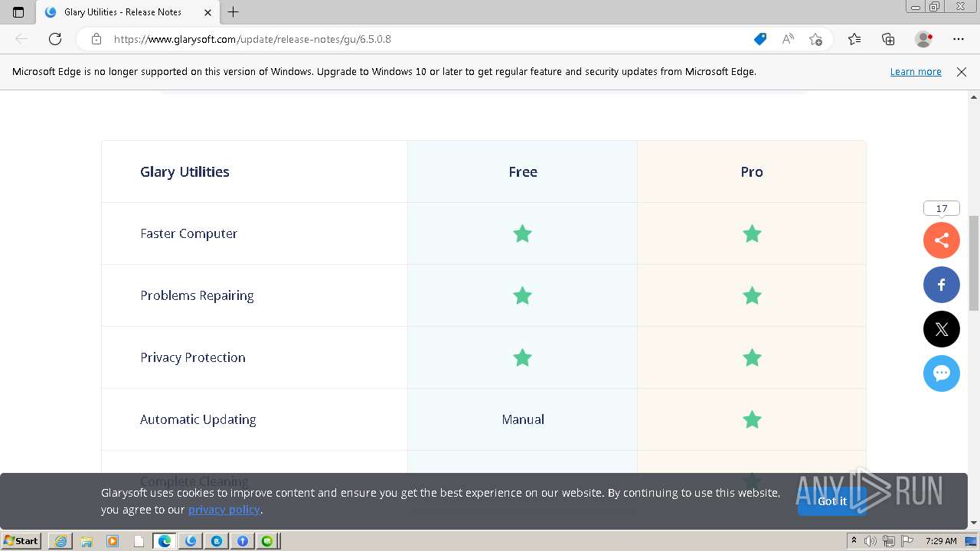Close the Glary Utilities Release Notes tab
The width and height of the screenshot is (980, 551).
[x=208, y=12]
